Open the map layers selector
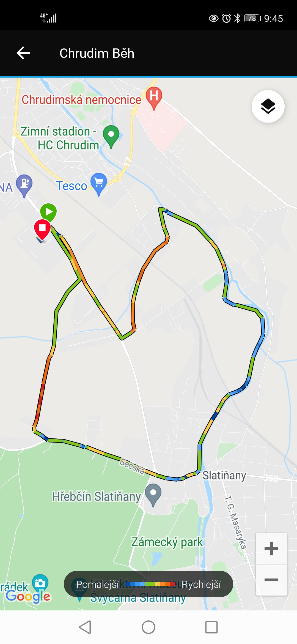The image size is (297, 644). point(268,106)
